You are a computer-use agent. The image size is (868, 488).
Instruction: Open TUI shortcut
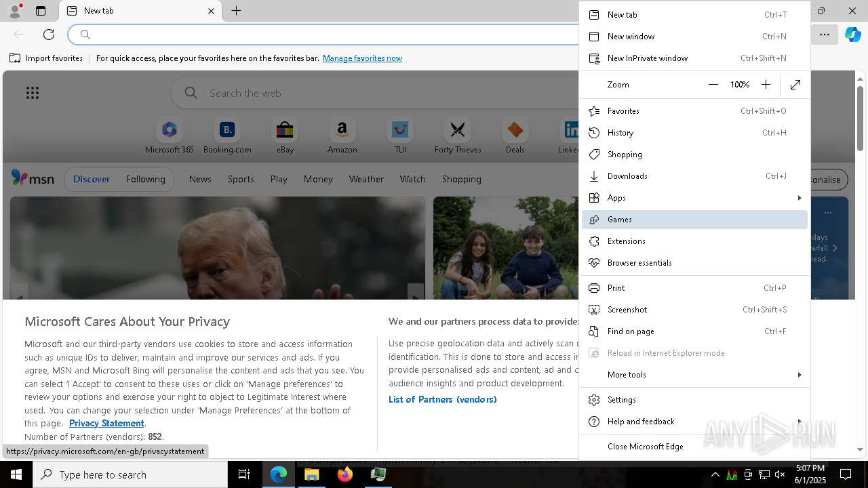[x=400, y=136]
